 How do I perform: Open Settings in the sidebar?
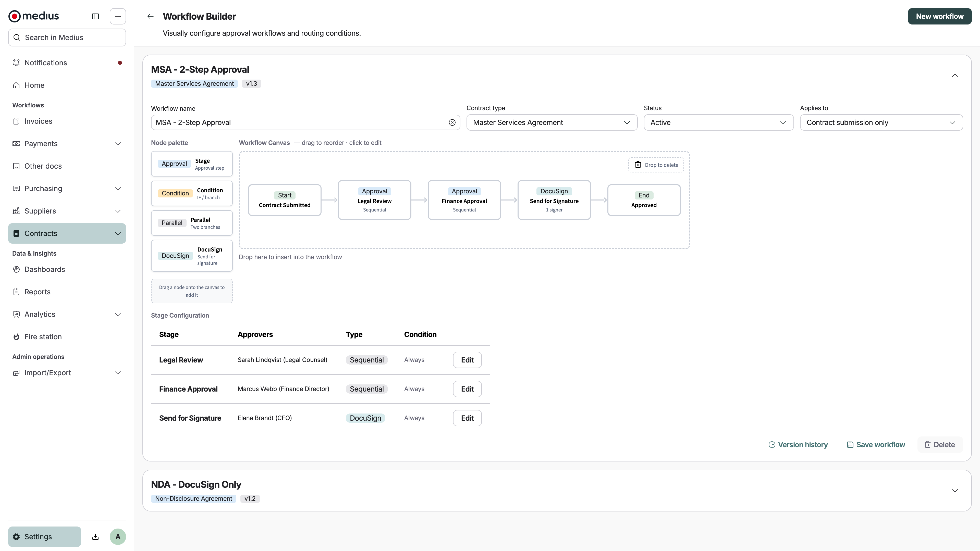coord(44,536)
